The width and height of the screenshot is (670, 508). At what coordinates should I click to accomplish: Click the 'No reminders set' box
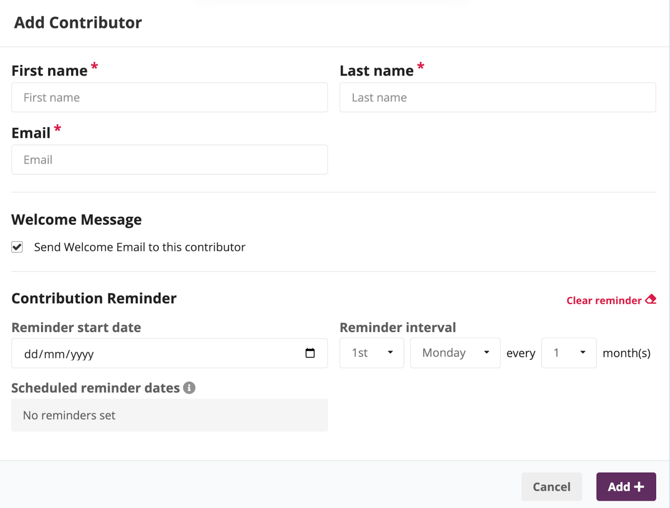169,415
